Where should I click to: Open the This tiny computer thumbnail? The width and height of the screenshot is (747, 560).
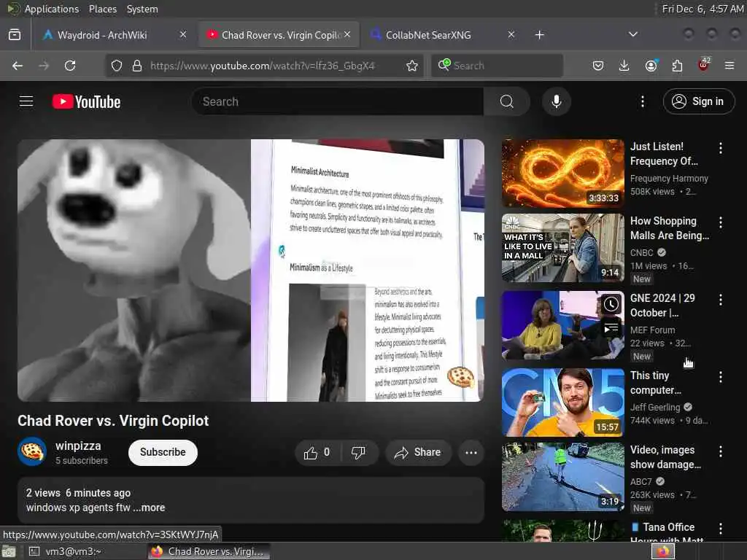click(562, 402)
